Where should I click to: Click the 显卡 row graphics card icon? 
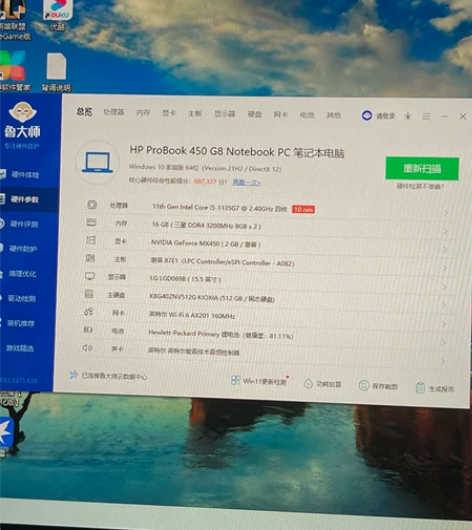(91, 240)
